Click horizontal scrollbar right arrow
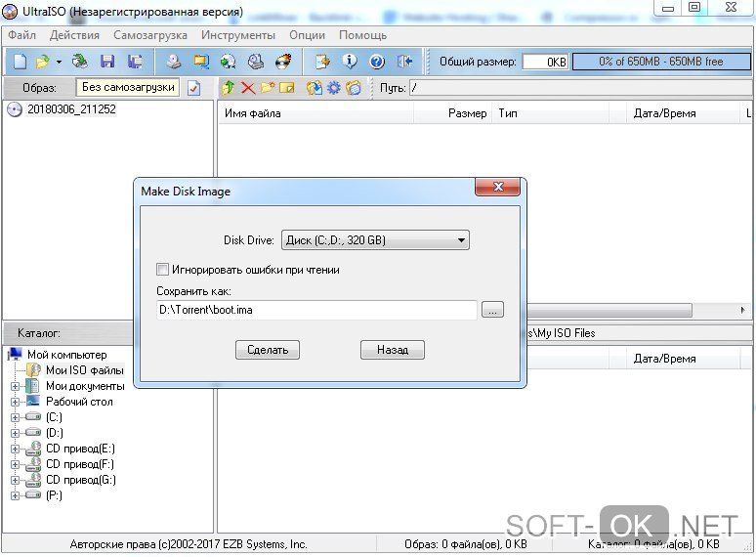Image resolution: width=756 pixels, height=557 pixels. click(x=743, y=310)
